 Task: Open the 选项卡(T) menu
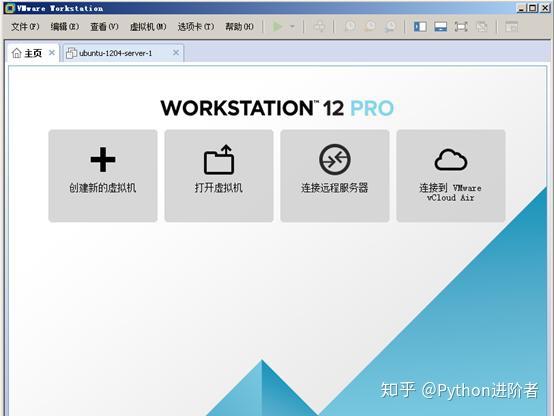coord(196,27)
